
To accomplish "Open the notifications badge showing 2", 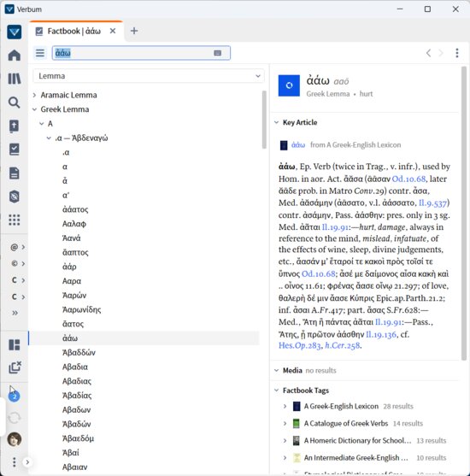I will [14, 396].
